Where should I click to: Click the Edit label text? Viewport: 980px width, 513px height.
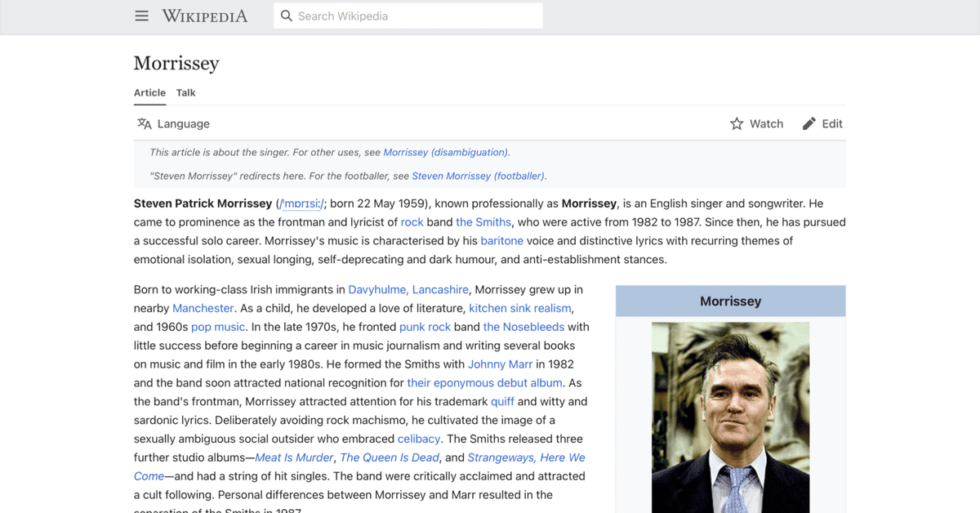(832, 124)
